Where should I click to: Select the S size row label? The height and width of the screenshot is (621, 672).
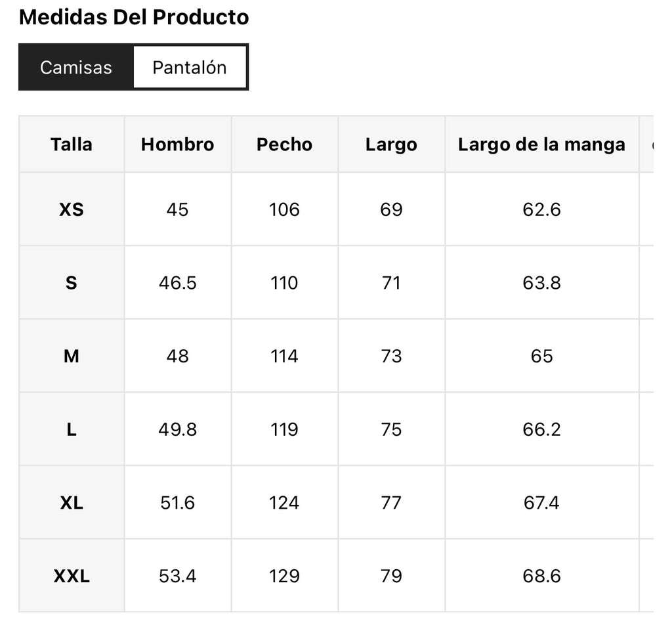click(72, 283)
